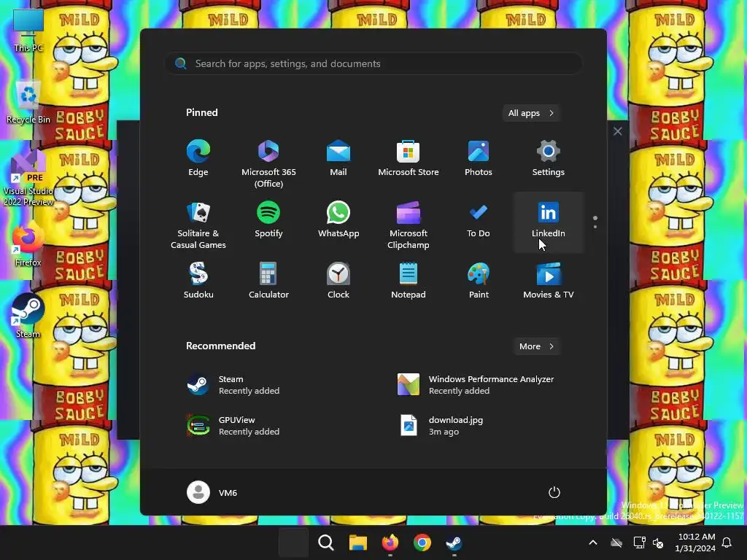This screenshot has height=560, width=747.
Task: Open WhatsApp
Action: click(x=338, y=219)
